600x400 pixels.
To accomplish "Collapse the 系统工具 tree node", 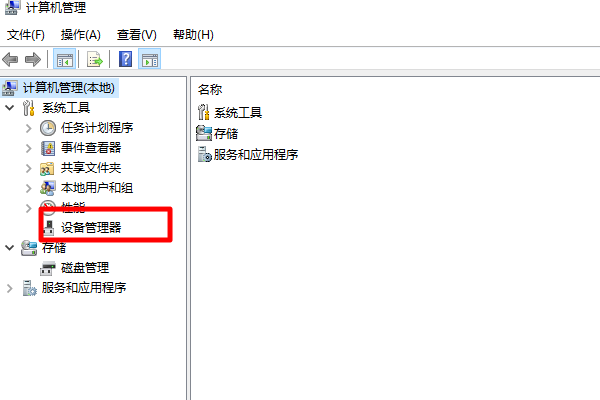I will click(10, 108).
